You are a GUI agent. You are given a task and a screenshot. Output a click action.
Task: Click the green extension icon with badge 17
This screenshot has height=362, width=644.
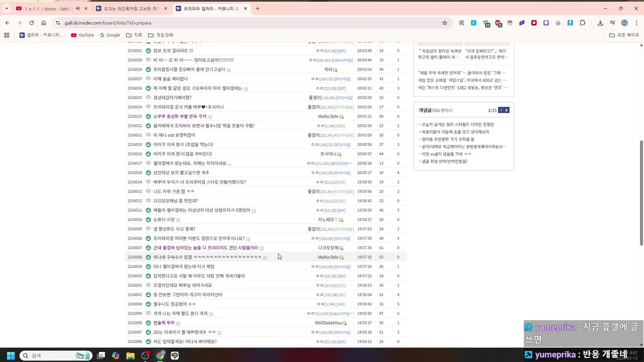[x=486, y=23]
